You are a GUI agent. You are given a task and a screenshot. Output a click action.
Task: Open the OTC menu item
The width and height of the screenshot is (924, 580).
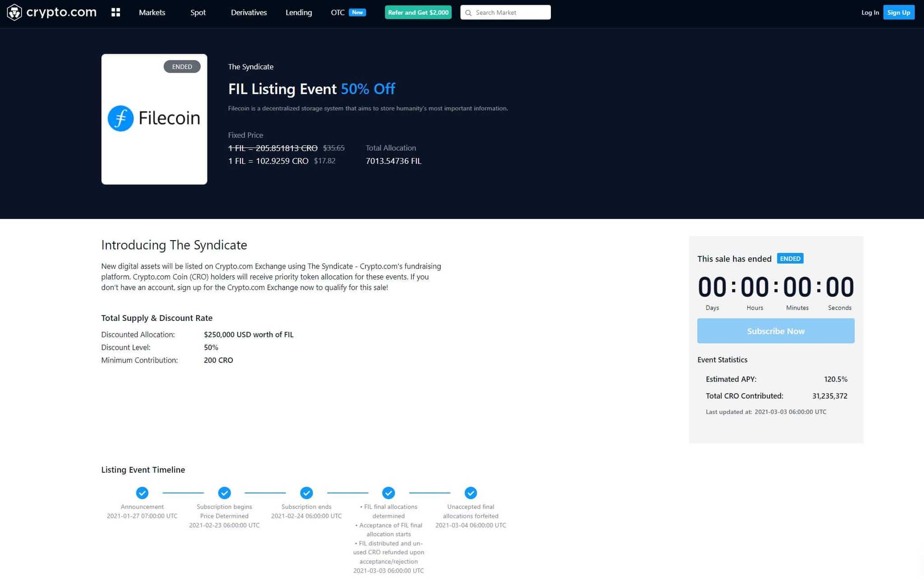click(337, 12)
